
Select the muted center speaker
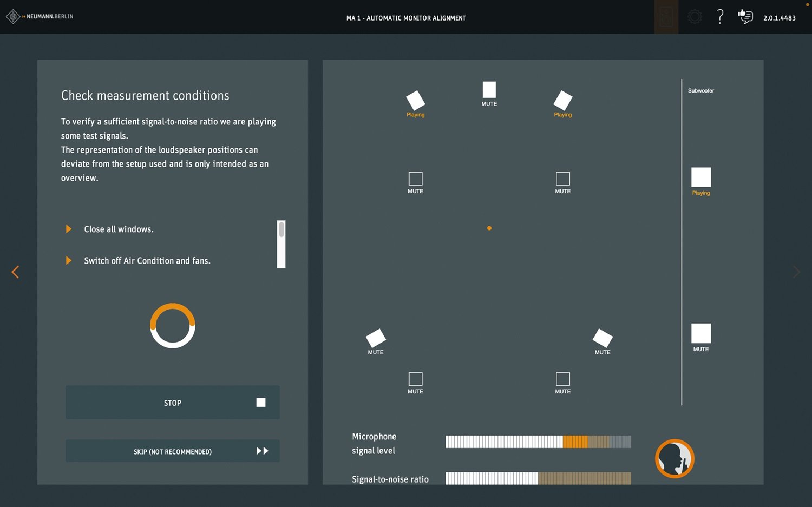pyautogui.click(x=489, y=90)
